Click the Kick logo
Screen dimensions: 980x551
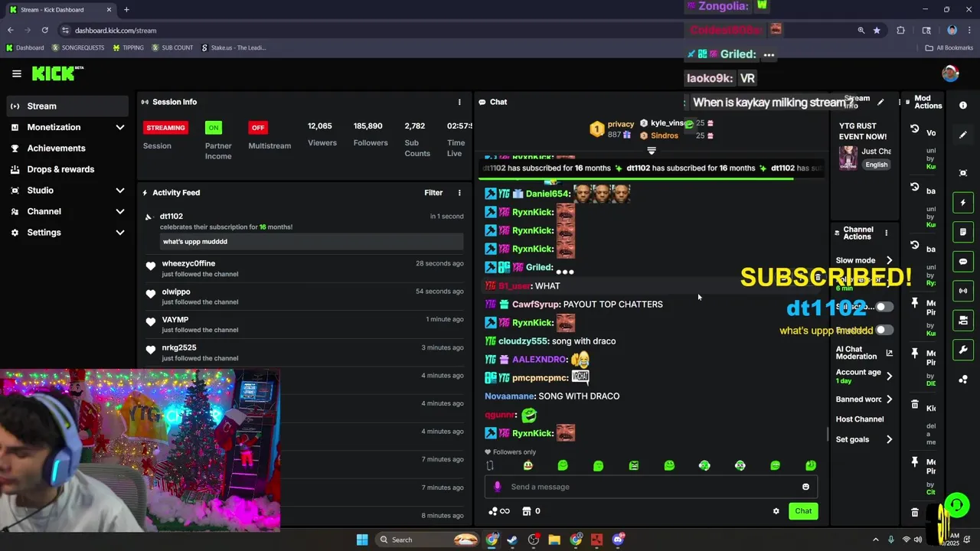tap(57, 73)
